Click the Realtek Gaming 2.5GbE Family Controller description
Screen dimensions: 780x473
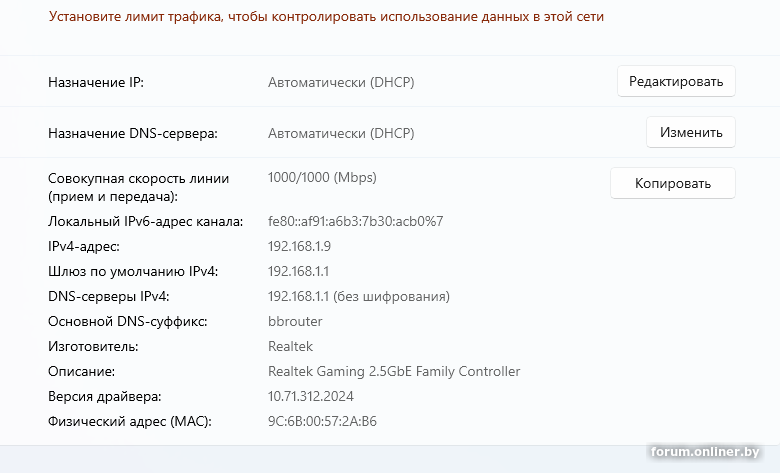coord(394,371)
